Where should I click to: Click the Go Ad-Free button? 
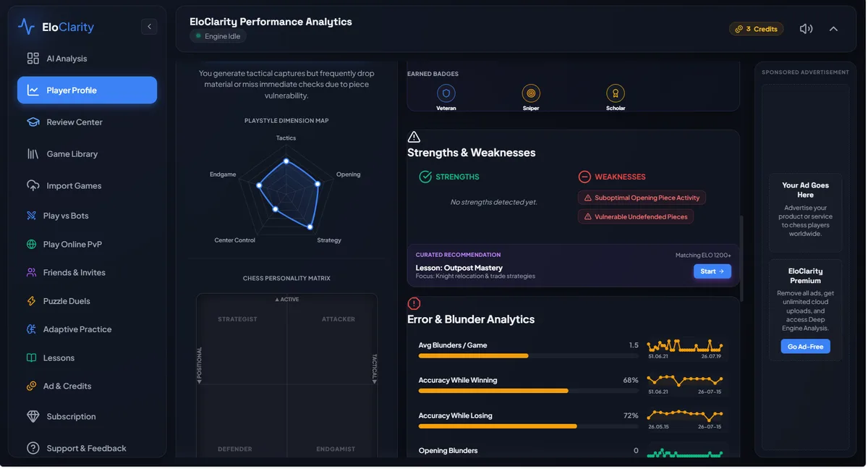point(805,347)
